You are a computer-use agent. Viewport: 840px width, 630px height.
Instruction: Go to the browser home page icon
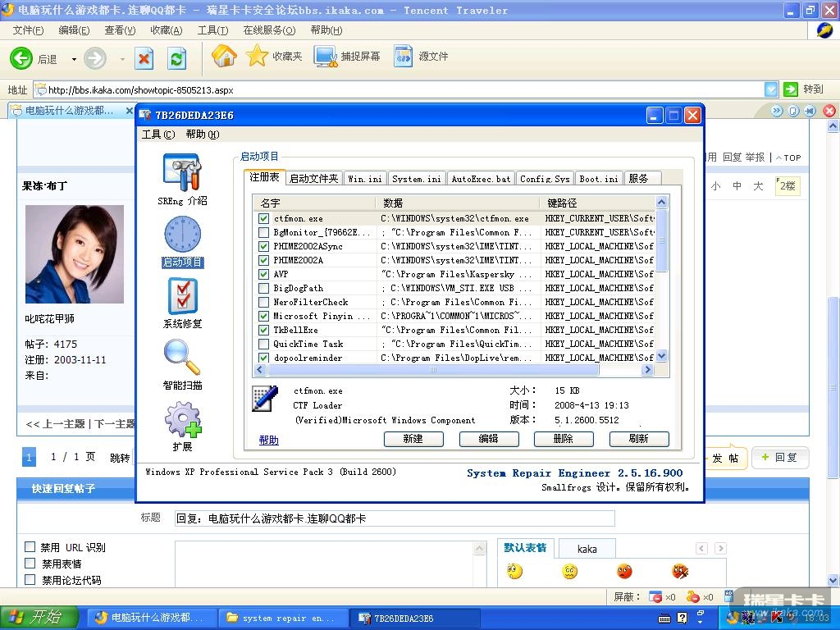click(x=224, y=56)
